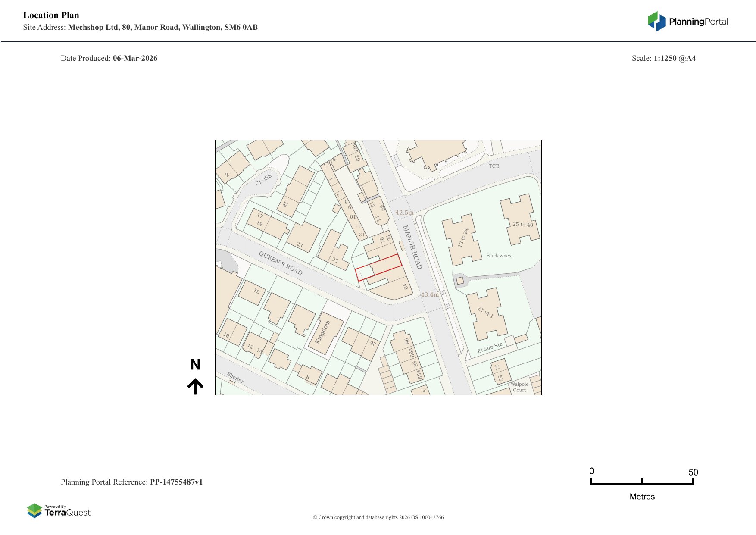756x535 pixels.
Task: Click the MANOR ROAD street label
Action: pos(412,247)
